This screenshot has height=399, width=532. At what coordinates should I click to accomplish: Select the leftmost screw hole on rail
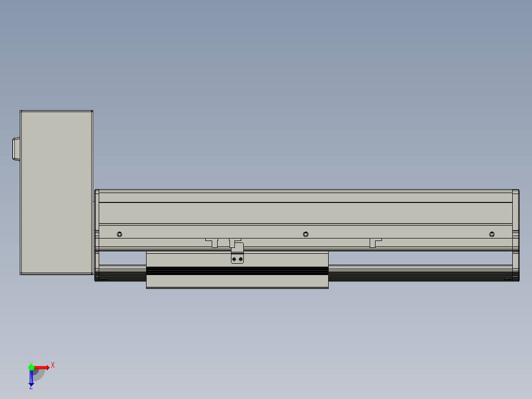pyautogui.click(x=119, y=234)
